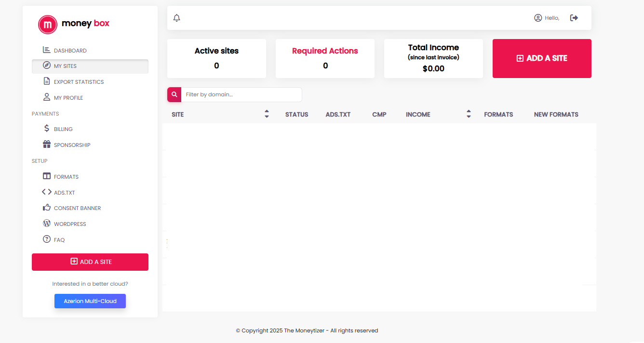Open Sponsorship via the gift icon

coord(47,145)
